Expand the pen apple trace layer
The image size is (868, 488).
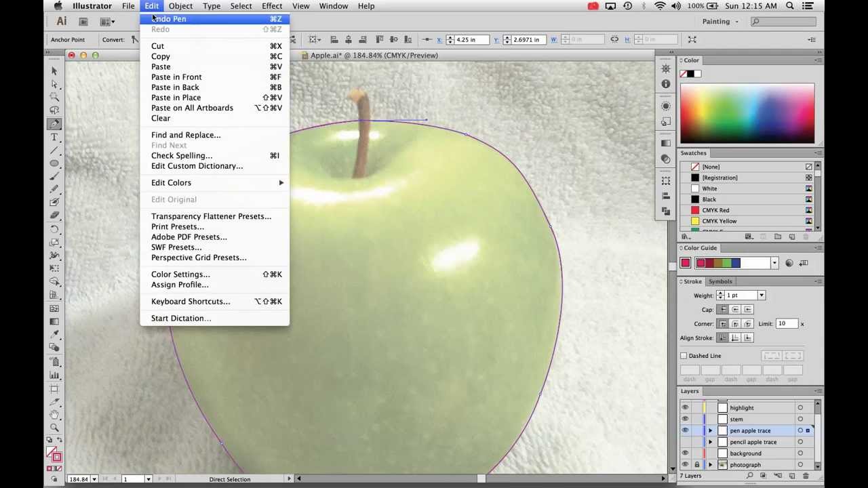click(x=710, y=431)
